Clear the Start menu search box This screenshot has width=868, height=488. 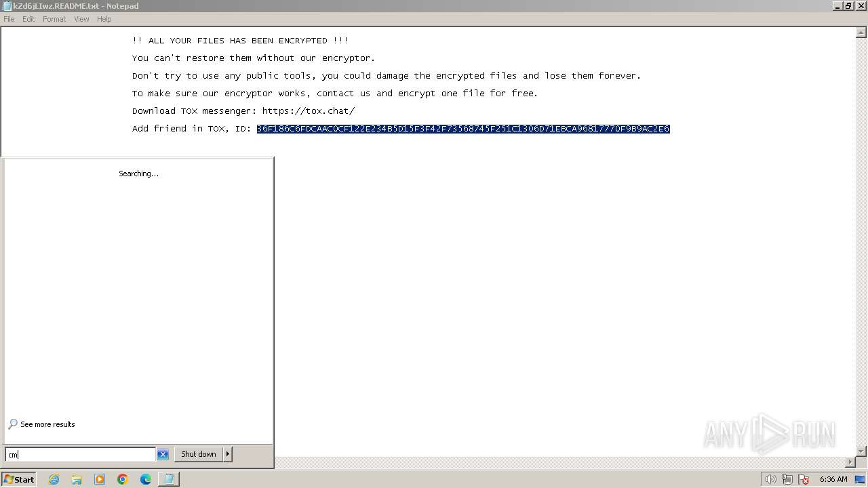163,455
